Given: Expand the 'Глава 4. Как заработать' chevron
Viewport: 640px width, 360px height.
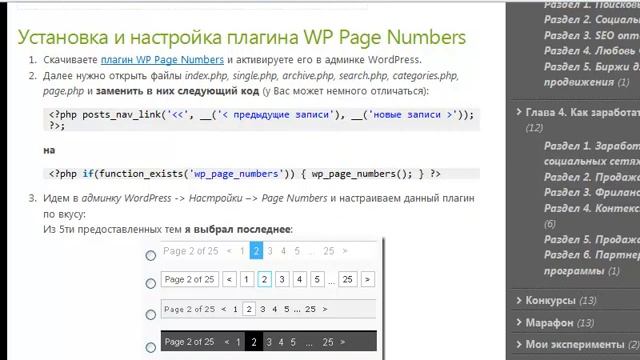Looking at the screenshot, I should tap(519, 112).
